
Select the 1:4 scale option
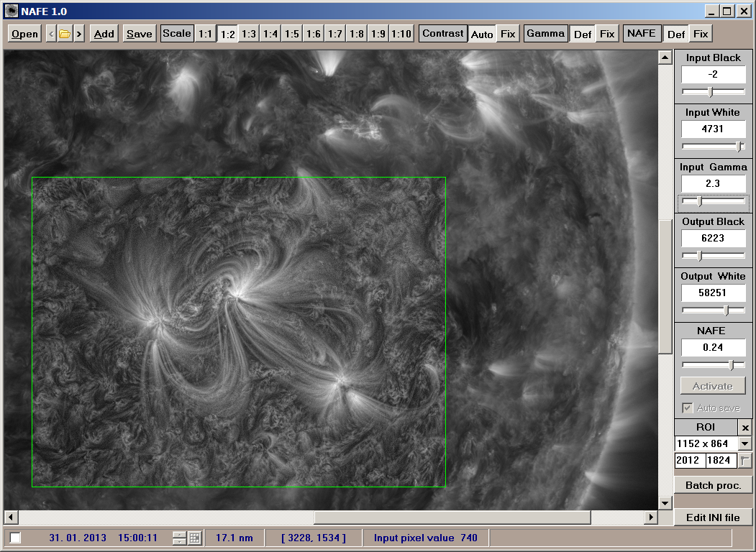tap(270, 34)
